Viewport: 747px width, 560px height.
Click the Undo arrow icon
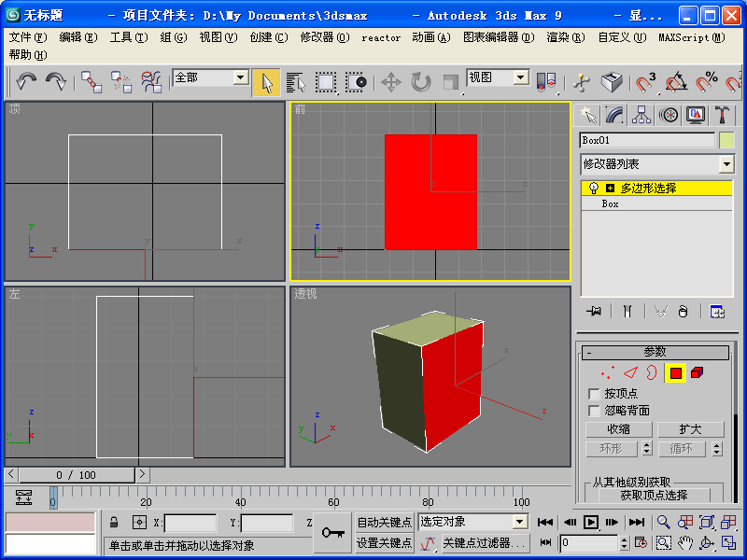coord(26,82)
